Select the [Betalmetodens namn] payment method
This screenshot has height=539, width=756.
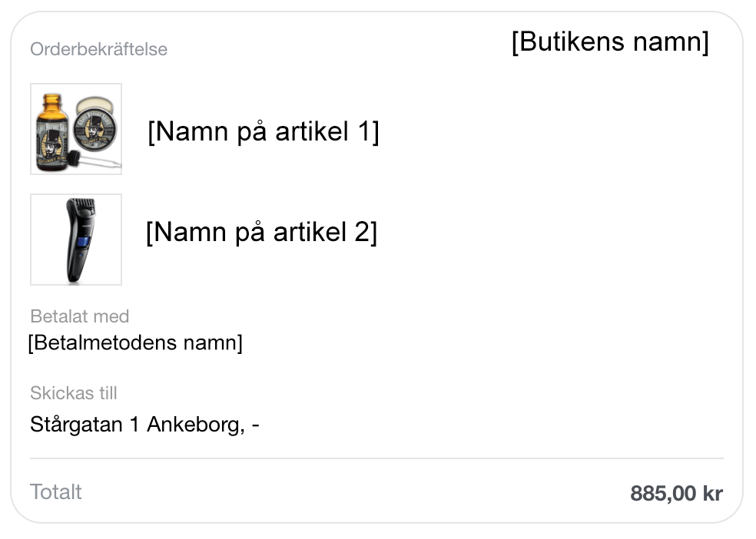[135, 342]
